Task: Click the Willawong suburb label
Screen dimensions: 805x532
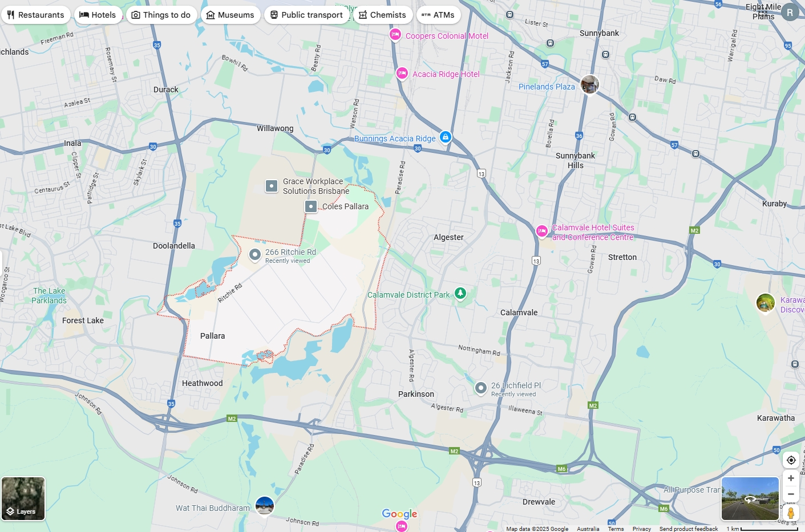Action: [275, 128]
